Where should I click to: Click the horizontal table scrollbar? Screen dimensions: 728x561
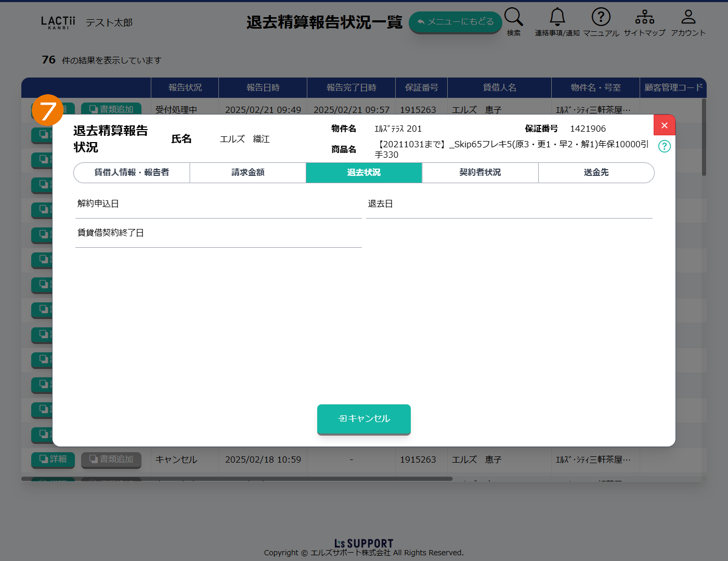[237, 479]
